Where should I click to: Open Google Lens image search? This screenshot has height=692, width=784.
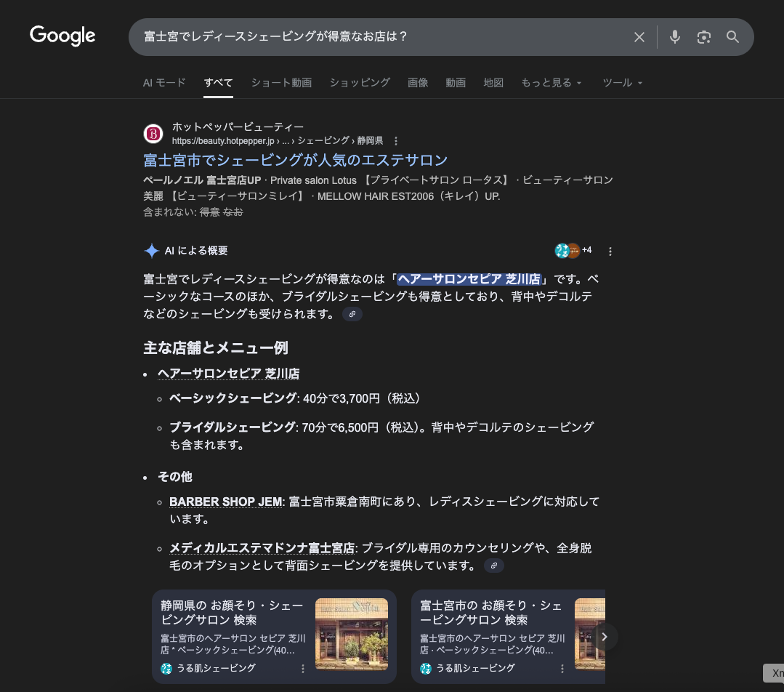click(703, 37)
